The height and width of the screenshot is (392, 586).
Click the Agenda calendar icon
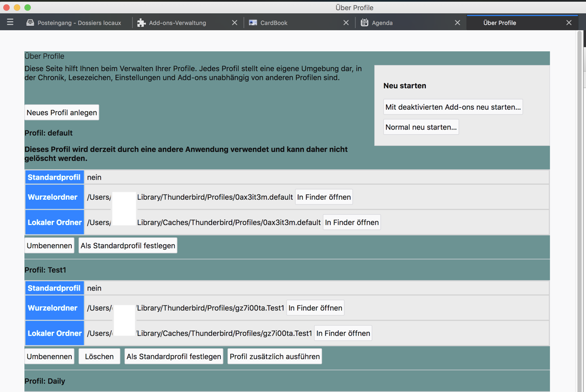click(365, 23)
